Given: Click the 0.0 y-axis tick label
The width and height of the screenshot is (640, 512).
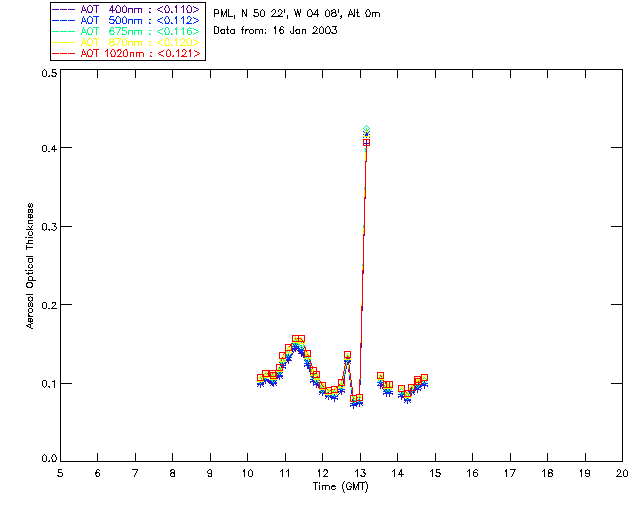Looking at the screenshot, I should tap(49, 459).
